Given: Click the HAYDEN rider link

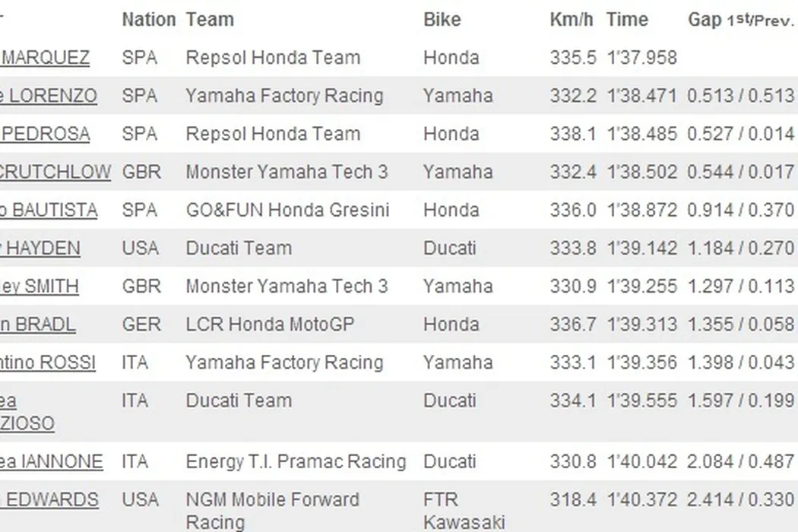Looking at the screenshot, I should pyautogui.click(x=41, y=248).
